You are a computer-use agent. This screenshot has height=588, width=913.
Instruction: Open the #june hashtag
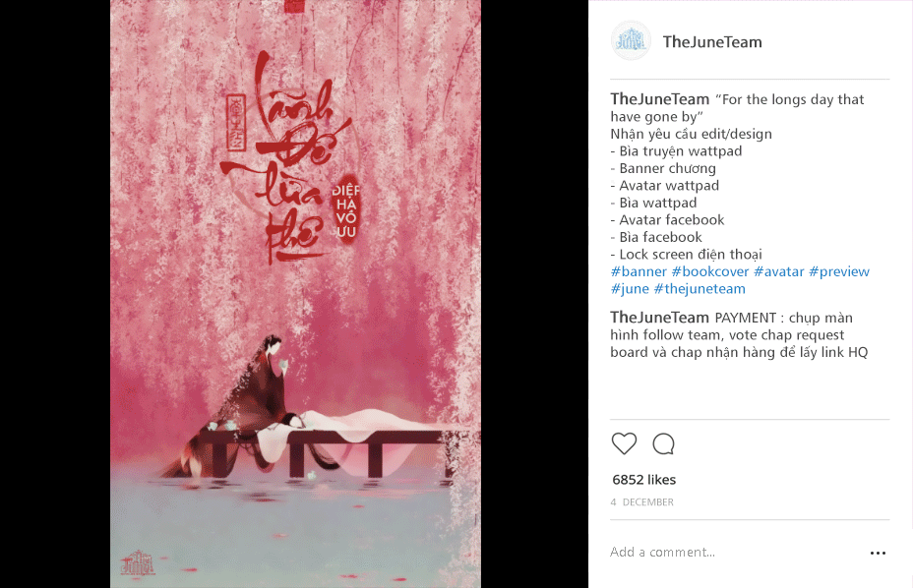click(x=630, y=289)
